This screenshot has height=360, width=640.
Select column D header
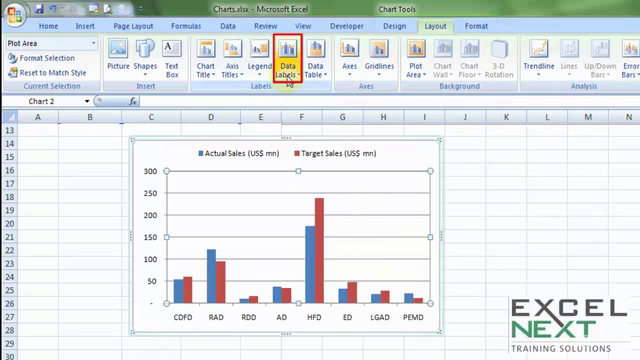point(211,117)
